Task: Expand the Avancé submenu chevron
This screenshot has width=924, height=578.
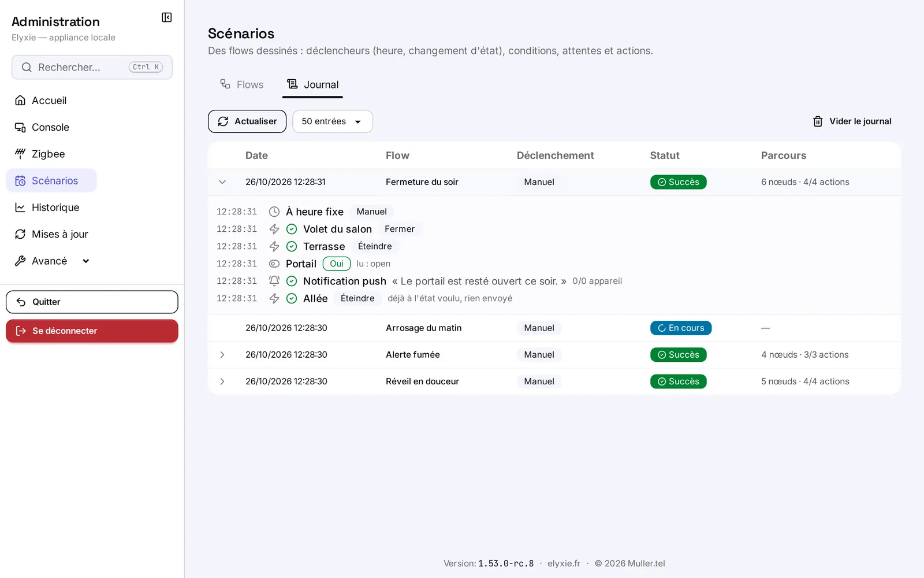Action: (86, 261)
